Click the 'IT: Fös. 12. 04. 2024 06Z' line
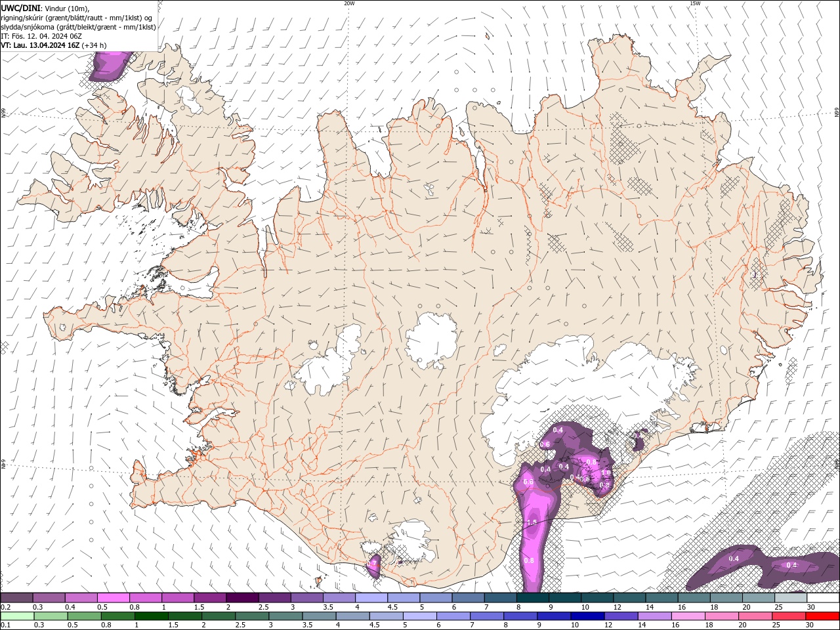 pos(41,36)
